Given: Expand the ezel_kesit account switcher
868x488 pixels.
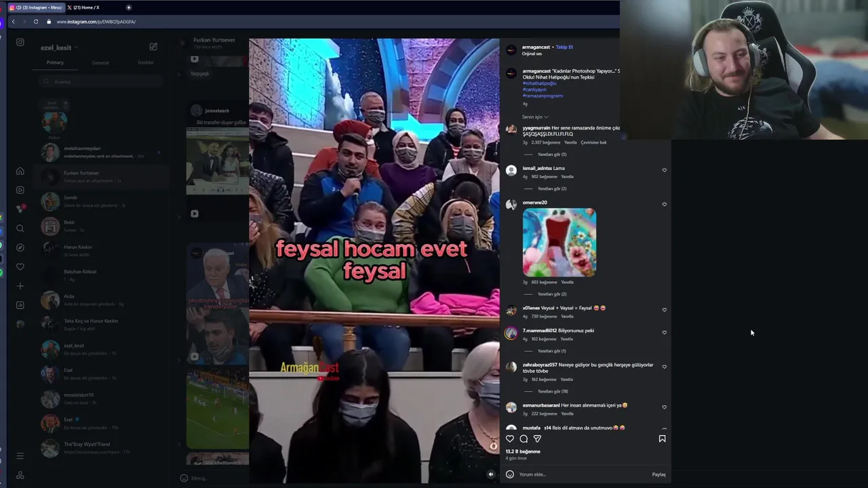Looking at the screenshot, I should pos(59,47).
